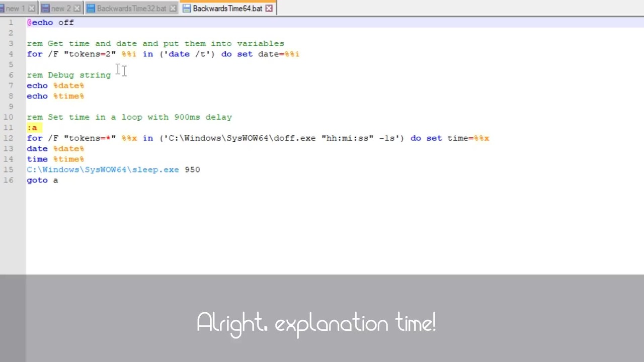Select the new 1 tab
The height and width of the screenshot is (362, 644).
[x=15, y=9]
